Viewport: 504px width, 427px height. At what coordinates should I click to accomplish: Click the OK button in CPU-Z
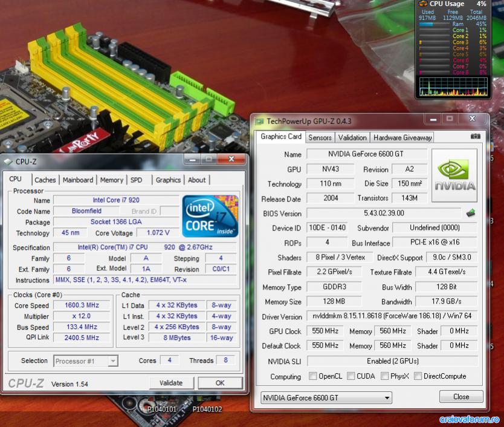coord(220,383)
